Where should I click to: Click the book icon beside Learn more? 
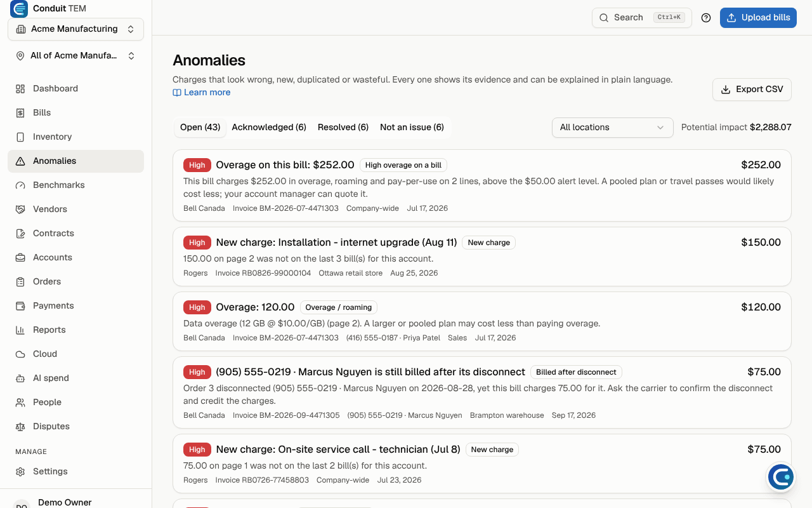click(x=177, y=93)
